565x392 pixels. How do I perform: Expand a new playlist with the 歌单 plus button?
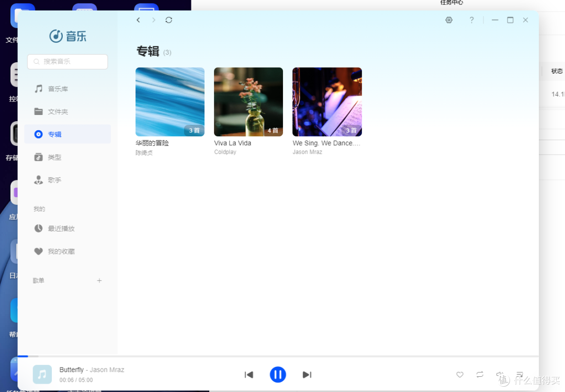click(99, 281)
